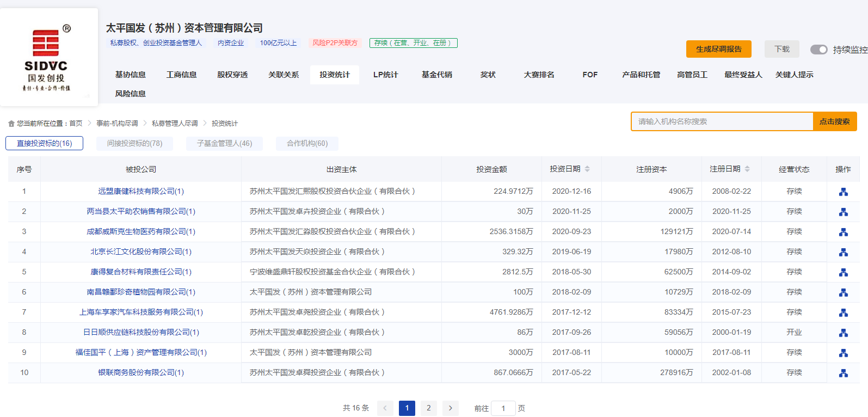
Task: Click the operation icon for 银联商务股份有限公司
Action: click(x=843, y=373)
